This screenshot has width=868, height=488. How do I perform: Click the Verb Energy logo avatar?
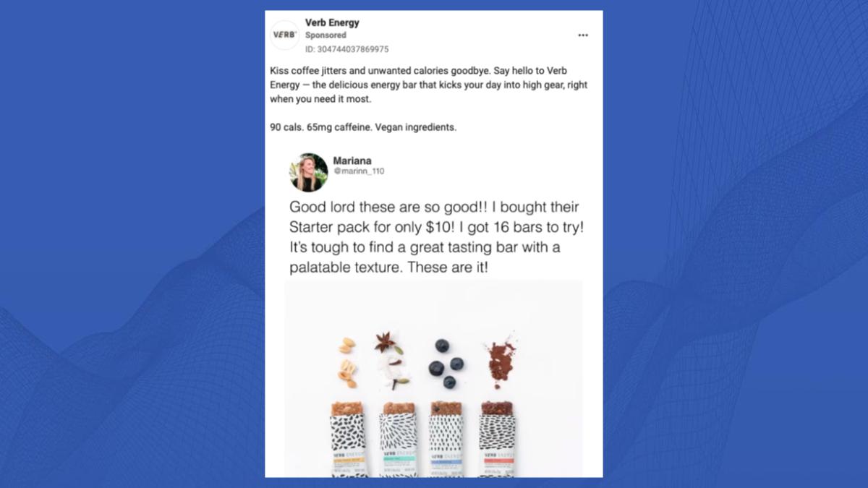284,35
